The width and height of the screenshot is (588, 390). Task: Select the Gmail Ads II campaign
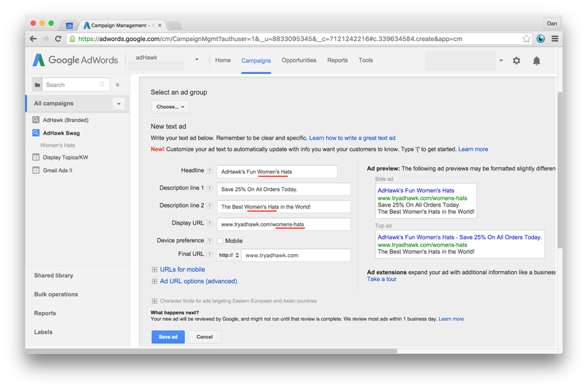pos(57,170)
